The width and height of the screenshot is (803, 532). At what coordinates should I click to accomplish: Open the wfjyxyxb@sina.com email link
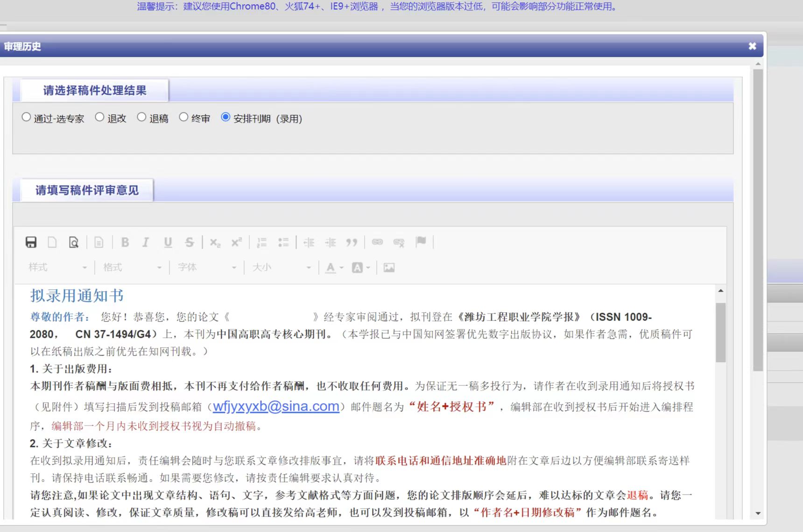pyautogui.click(x=276, y=406)
